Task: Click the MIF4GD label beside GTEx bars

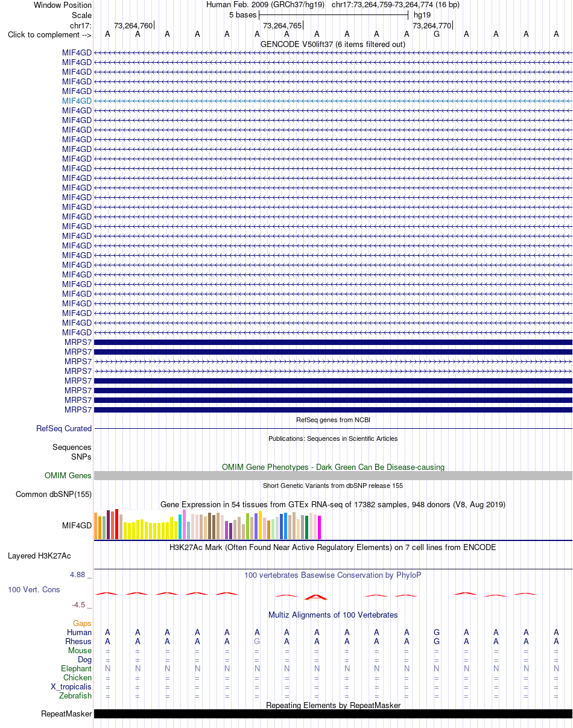Action: [x=77, y=525]
